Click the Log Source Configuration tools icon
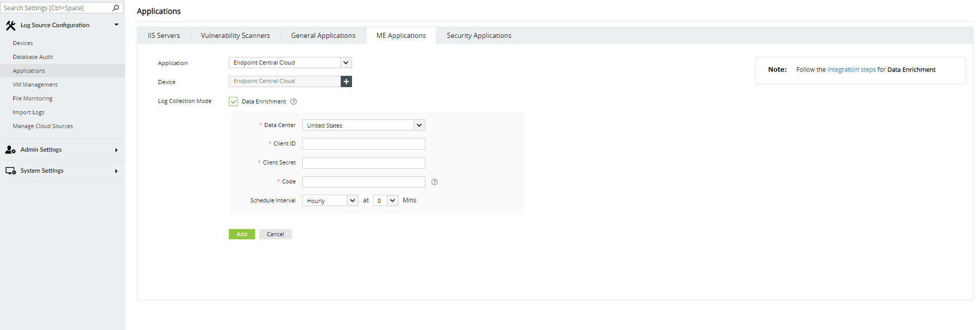The width and height of the screenshot is (980, 330). tap(10, 25)
